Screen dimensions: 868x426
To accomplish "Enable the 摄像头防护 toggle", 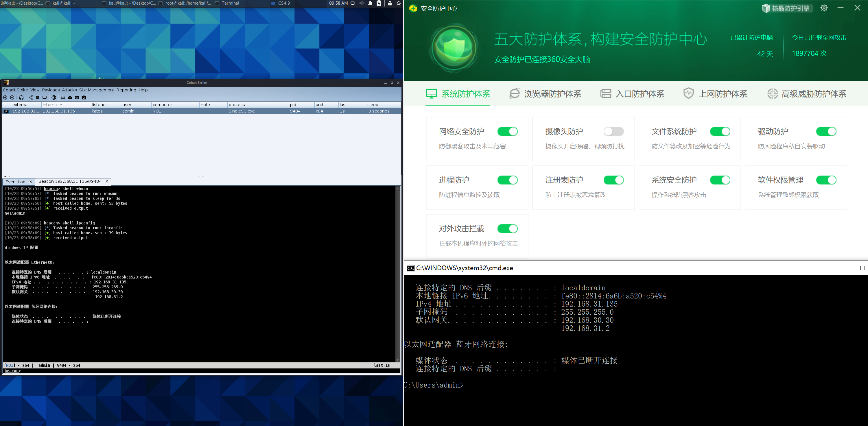I will [x=613, y=131].
